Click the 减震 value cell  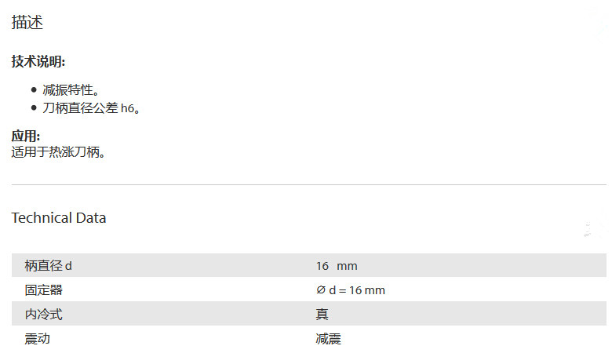click(328, 339)
